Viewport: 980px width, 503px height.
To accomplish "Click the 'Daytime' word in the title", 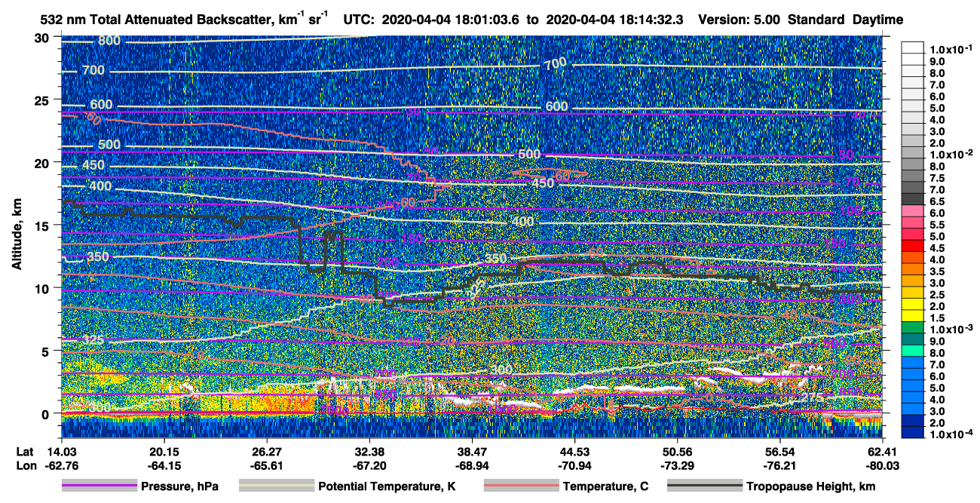I will [878, 20].
